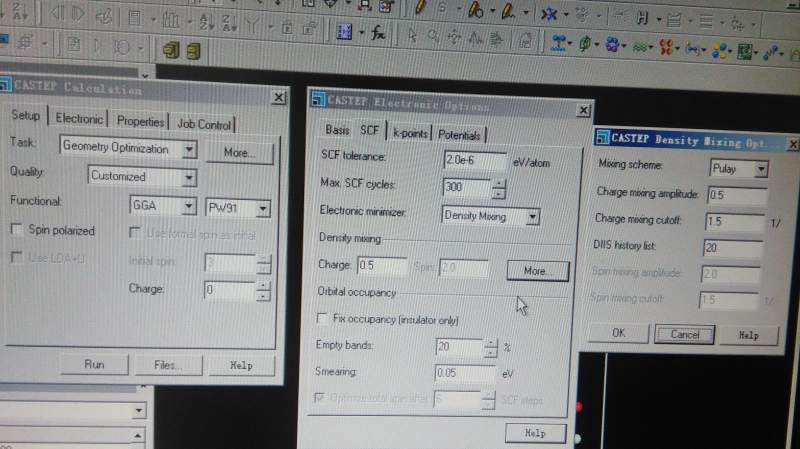800x449 pixels.
Task: Increase the Max SCF cycles value
Action: 499,184
